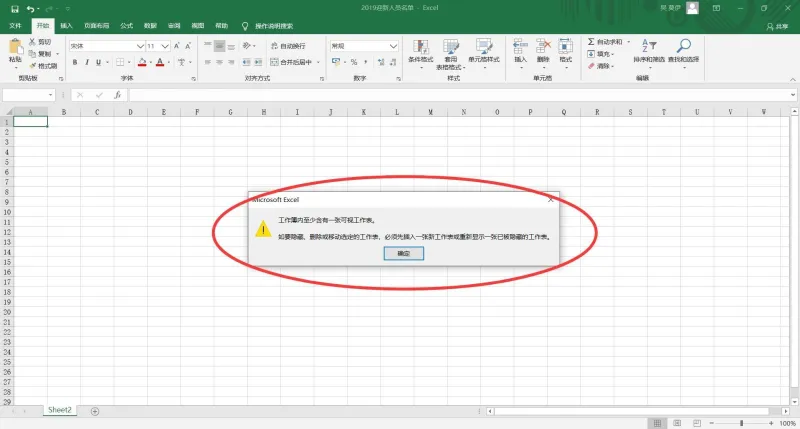This screenshot has width=800, height=429.
Task: Apply cell borders icon
Action: click(x=120, y=62)
